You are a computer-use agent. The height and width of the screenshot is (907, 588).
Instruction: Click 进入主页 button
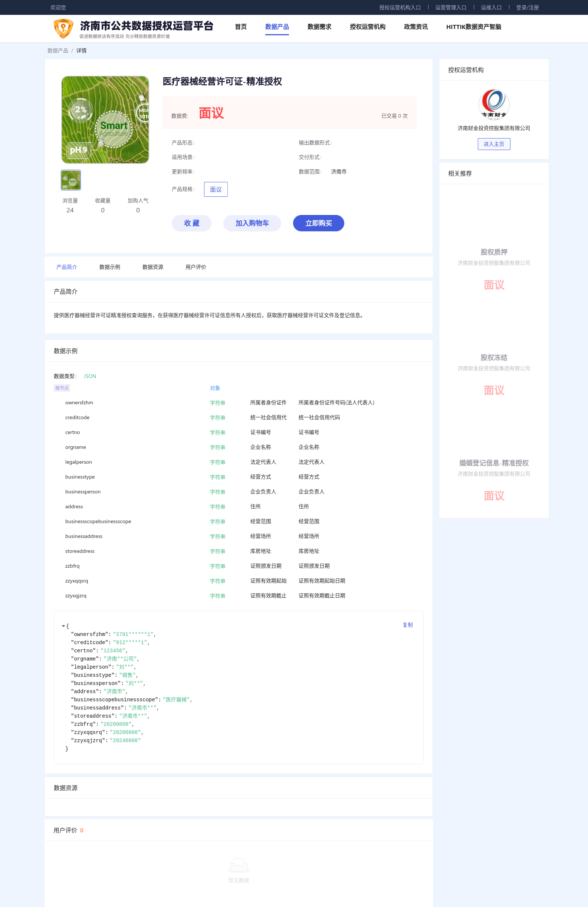click(x=493, y=144)
